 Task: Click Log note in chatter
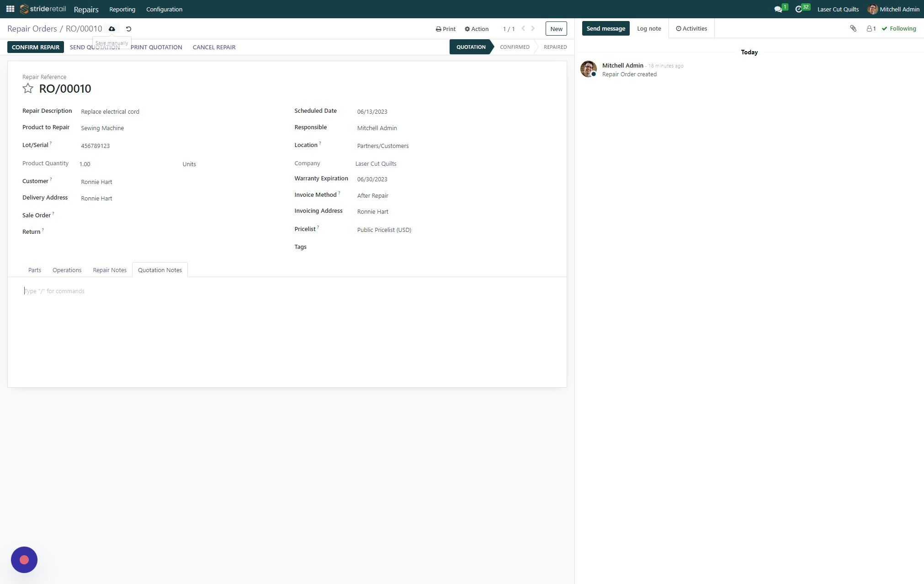coord(649,28)
